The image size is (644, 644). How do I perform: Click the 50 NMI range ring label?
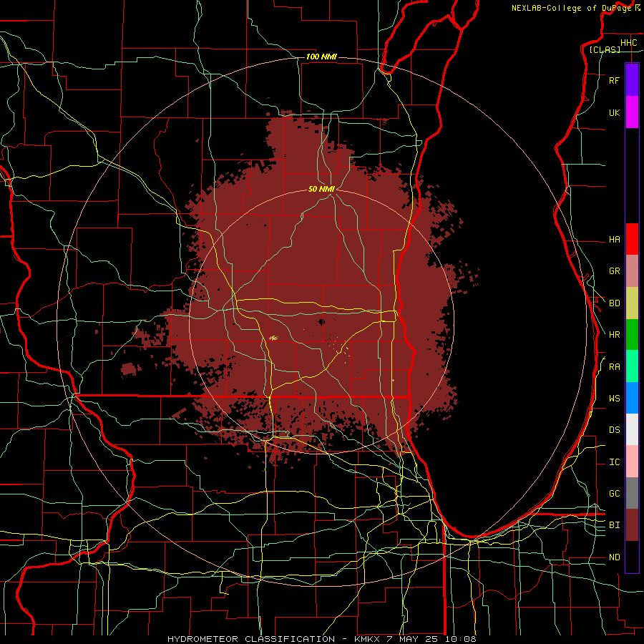321,189
